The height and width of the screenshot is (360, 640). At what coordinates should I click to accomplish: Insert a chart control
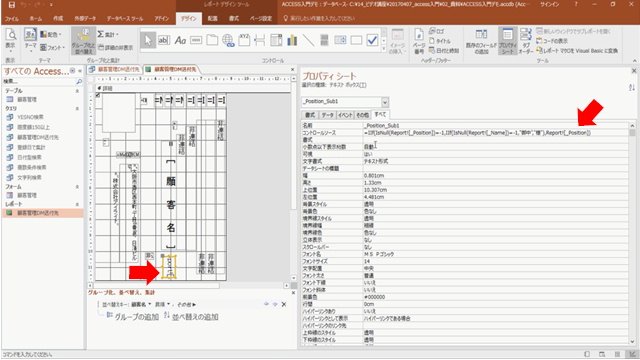pyautogui.click(x=292, y=40)
